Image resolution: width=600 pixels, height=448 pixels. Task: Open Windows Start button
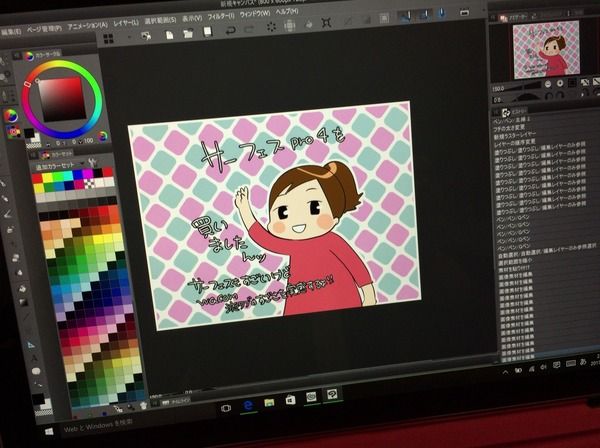point(49,432)
